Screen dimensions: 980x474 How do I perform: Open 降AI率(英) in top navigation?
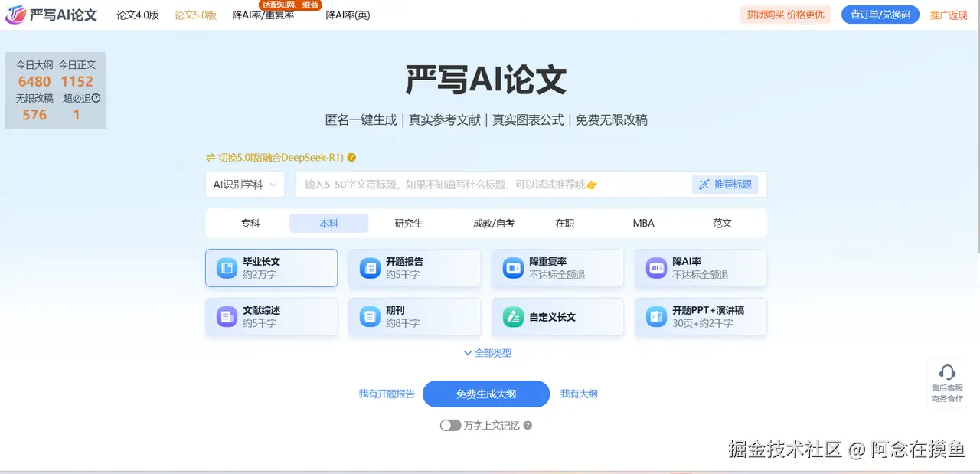(x=348, y=15)
